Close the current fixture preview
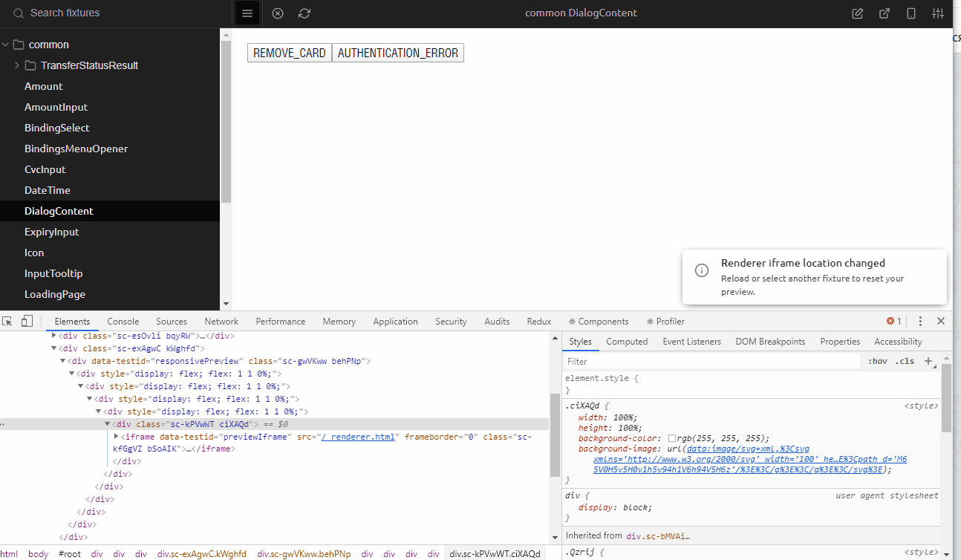961x560 pixels. (x=277, y=13)
